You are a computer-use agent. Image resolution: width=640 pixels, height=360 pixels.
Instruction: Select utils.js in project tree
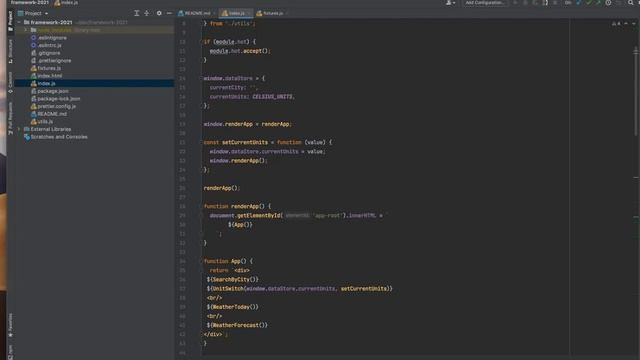click(45, 122)
